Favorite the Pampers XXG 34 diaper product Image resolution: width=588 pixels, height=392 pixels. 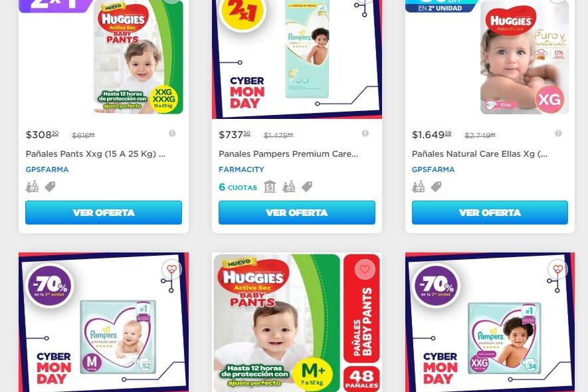click(x=558, y=269)
